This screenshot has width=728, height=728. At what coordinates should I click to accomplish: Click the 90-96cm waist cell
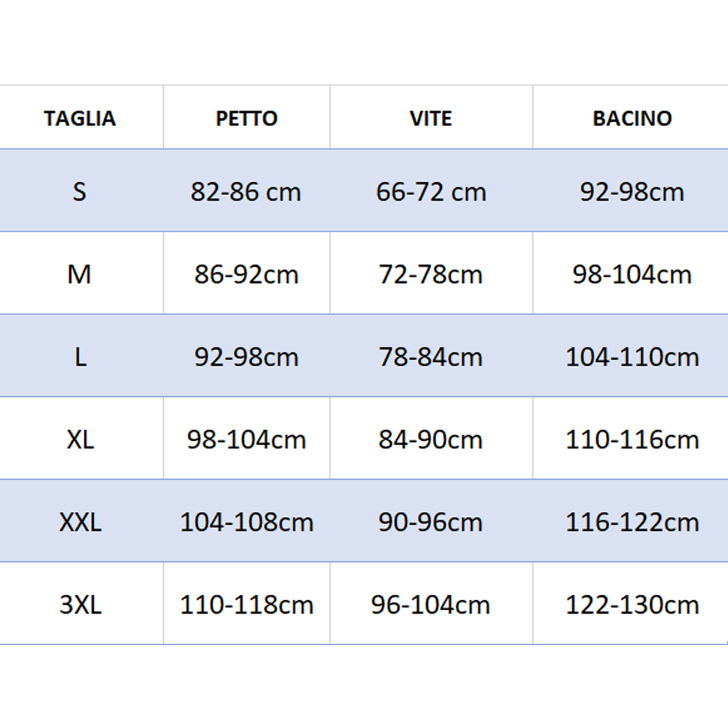coord(431,522)
